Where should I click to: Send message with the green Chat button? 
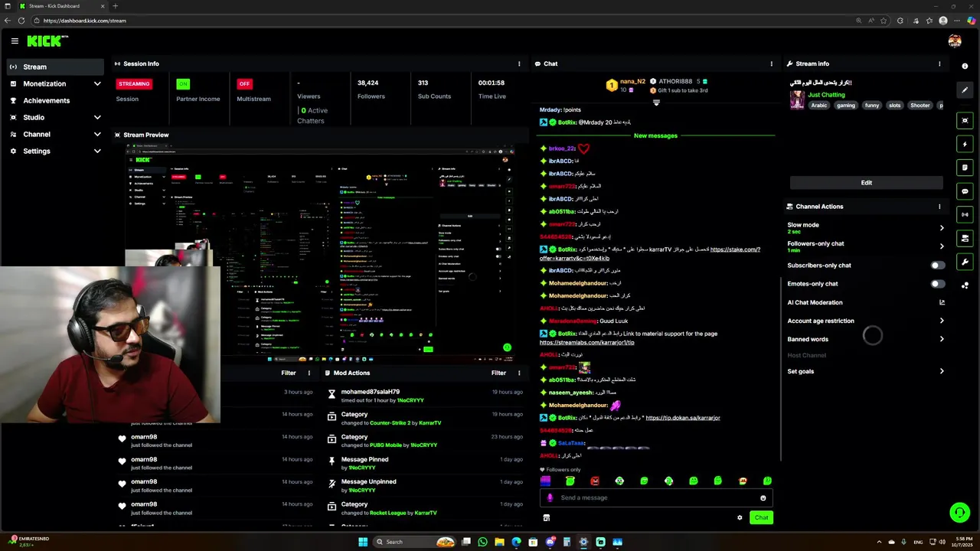click(x=761, y=518)
